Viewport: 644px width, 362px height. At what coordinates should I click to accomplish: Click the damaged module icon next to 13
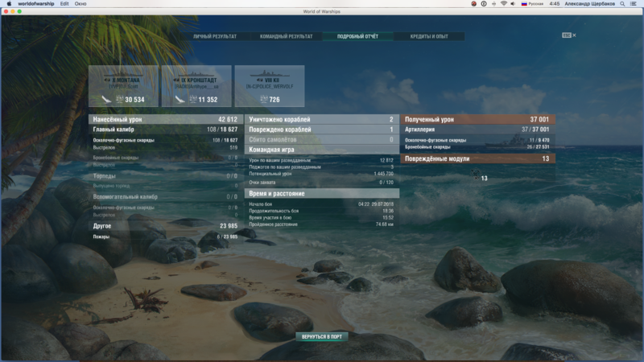(x=475, y=174)
